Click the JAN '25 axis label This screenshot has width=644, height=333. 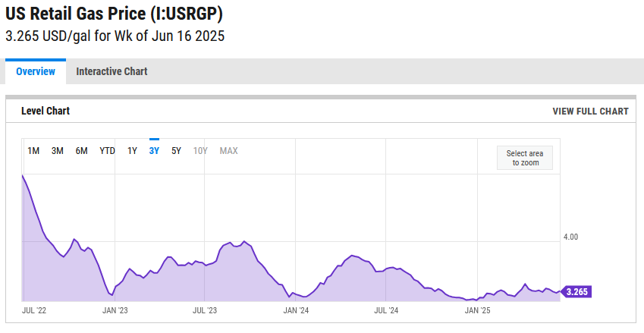[477, 310]
